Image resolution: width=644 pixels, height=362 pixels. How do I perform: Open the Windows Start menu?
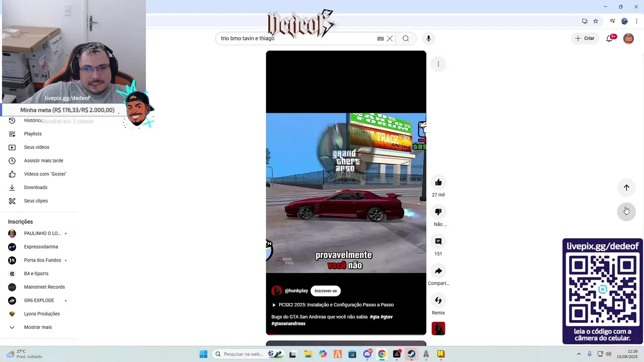pos(203,354)
